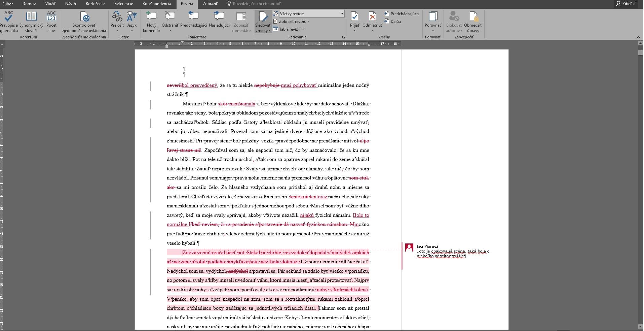
Task: Collapse the ribbon with arrow
Action: [638, 37]
